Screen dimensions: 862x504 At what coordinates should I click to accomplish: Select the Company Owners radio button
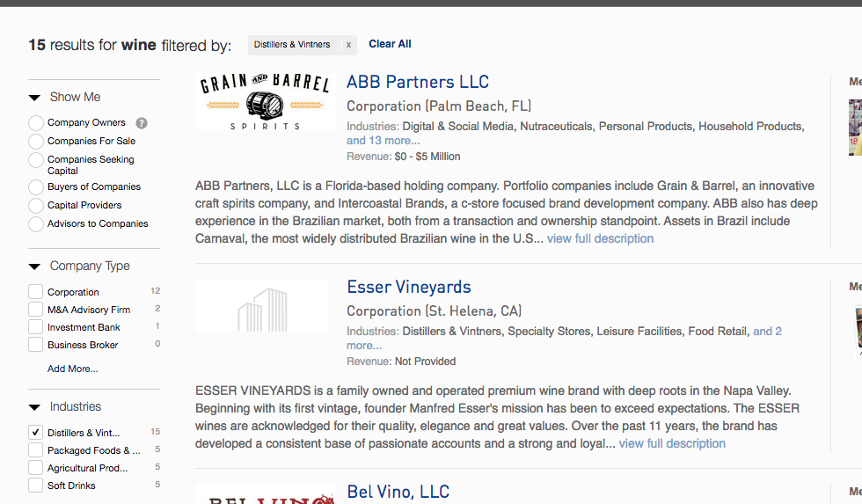pyautogui.click(x=36, y=123)
